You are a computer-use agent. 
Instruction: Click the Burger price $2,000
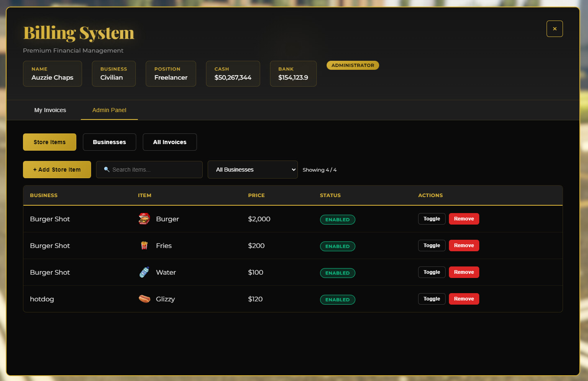pos(259,219)
